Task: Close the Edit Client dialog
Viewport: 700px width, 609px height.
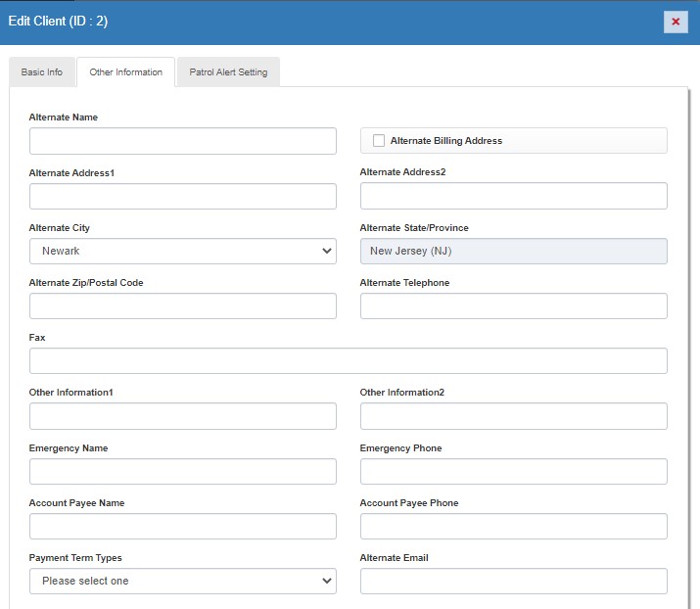Action: (x=676, y=22)
